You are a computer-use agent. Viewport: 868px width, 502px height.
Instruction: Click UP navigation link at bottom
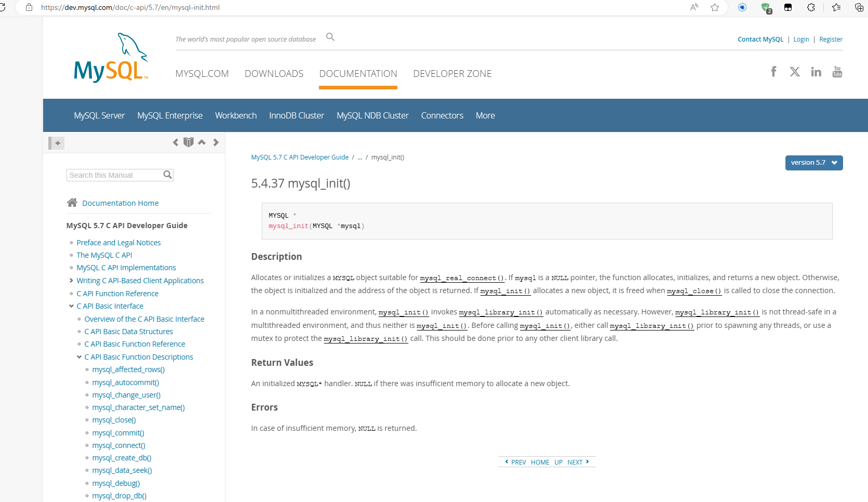click(558, 462)
